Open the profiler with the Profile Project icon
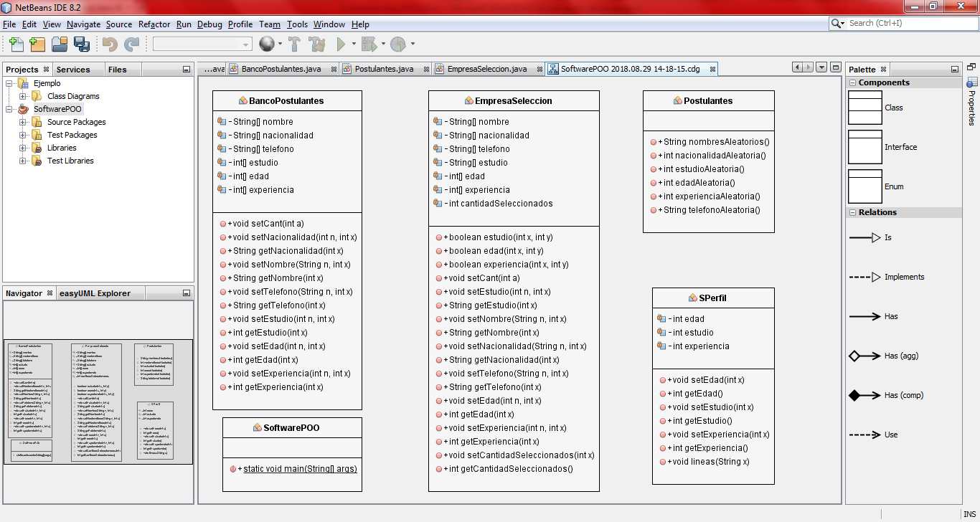980x522 pixels. (x=397, y=44)
